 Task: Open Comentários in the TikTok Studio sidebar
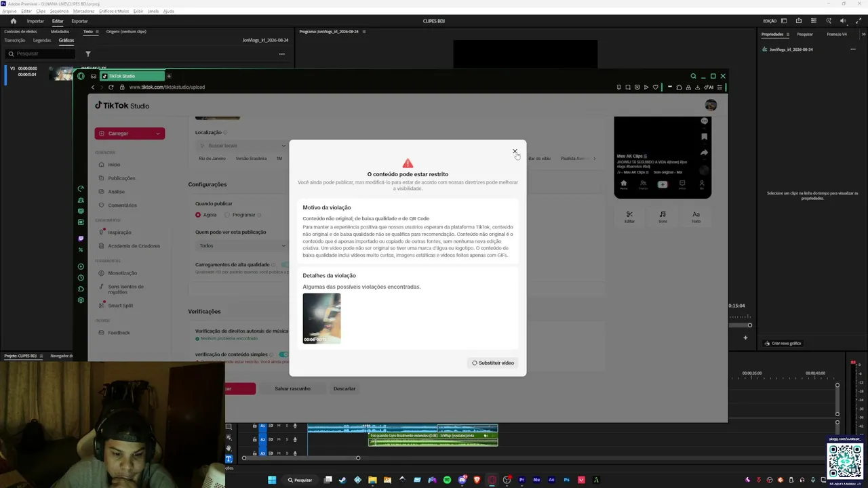point(122,205)
